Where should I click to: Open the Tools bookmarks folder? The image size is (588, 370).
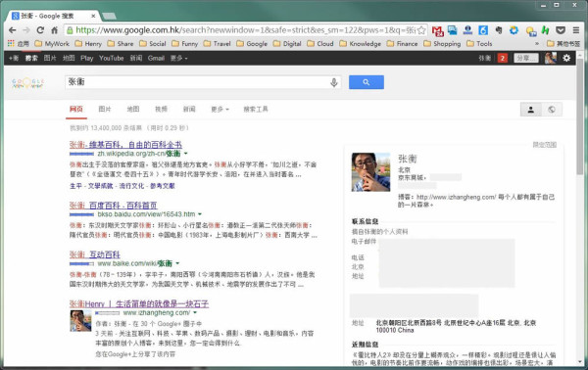coord(479,44)
